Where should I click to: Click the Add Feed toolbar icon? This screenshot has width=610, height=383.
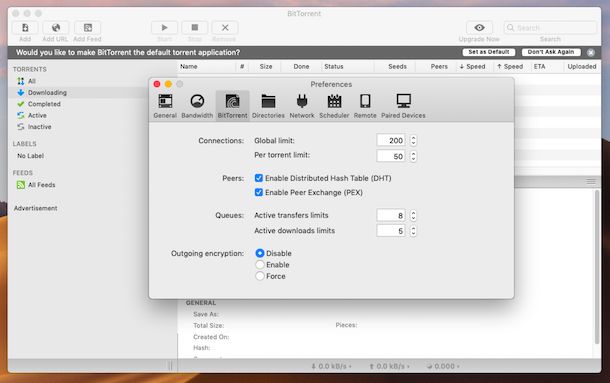[88, 28]
